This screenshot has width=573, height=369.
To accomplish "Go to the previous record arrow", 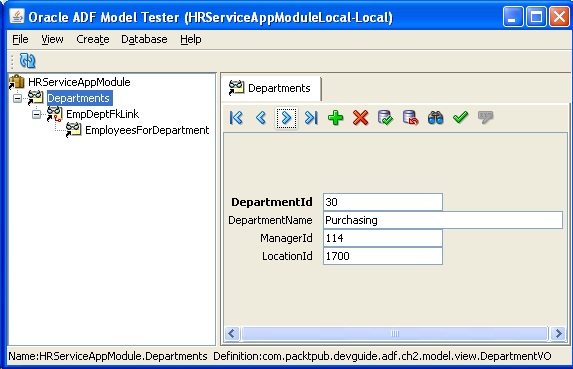I will (x=261, y=118).
